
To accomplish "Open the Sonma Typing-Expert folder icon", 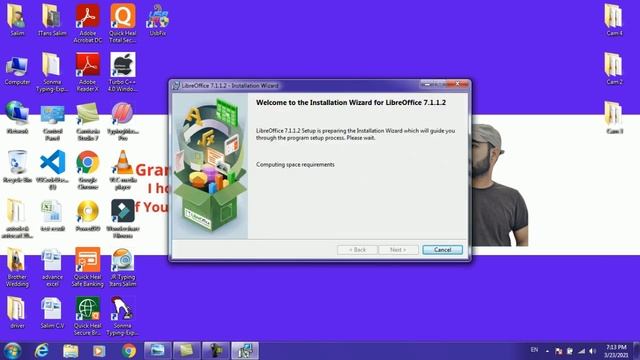I will click(x=52, y=72).
